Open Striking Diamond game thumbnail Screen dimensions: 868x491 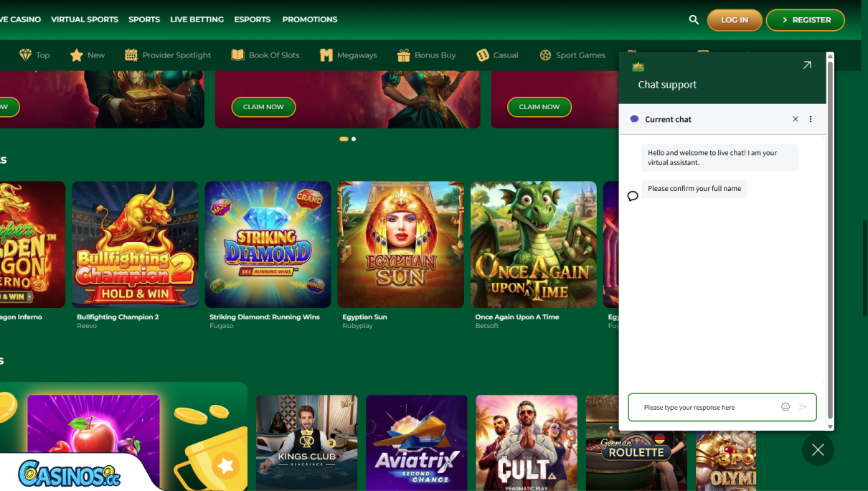pyautogui.click(x=268, y=245)
